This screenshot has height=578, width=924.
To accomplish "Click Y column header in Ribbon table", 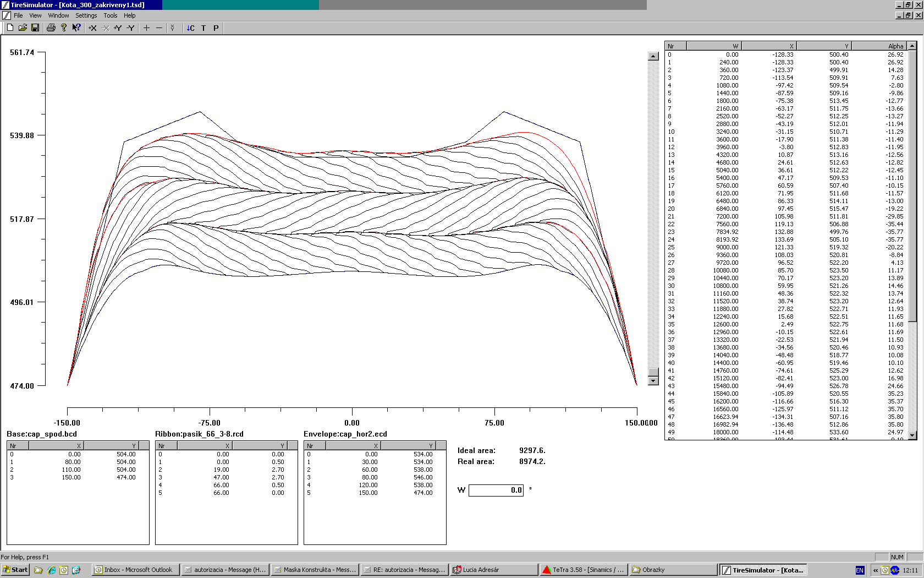I will point(260,446).
